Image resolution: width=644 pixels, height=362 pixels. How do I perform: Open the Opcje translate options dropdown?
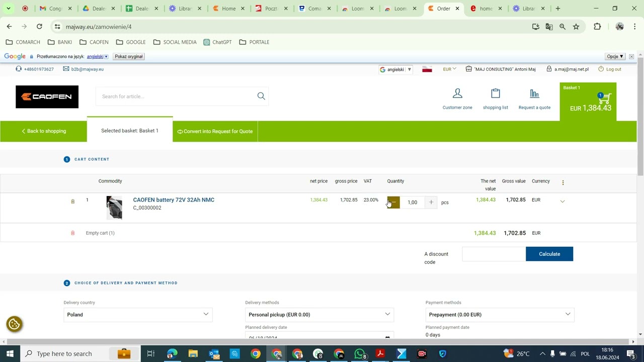pyautogui.click(x=615, y=56)
